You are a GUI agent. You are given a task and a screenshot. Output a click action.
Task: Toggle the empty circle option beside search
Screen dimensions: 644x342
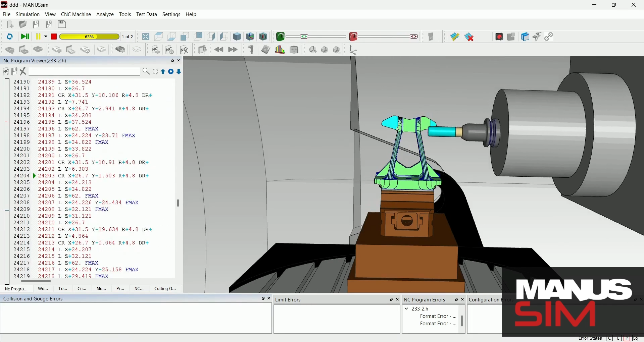click(x=155, y=71)
